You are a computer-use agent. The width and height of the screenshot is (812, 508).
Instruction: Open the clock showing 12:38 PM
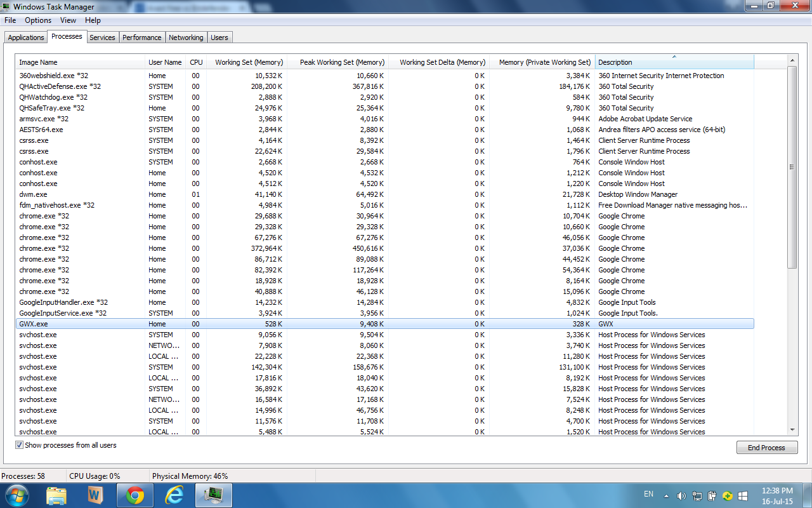click(x=776, y=495)
